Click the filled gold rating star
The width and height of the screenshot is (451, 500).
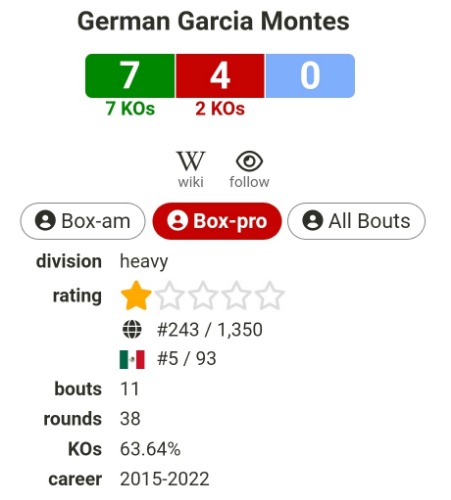136,296
